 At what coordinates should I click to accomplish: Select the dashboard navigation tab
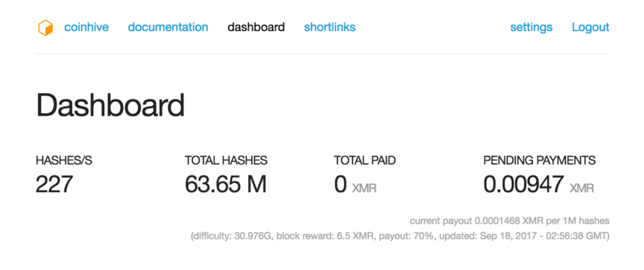point(256,28)
